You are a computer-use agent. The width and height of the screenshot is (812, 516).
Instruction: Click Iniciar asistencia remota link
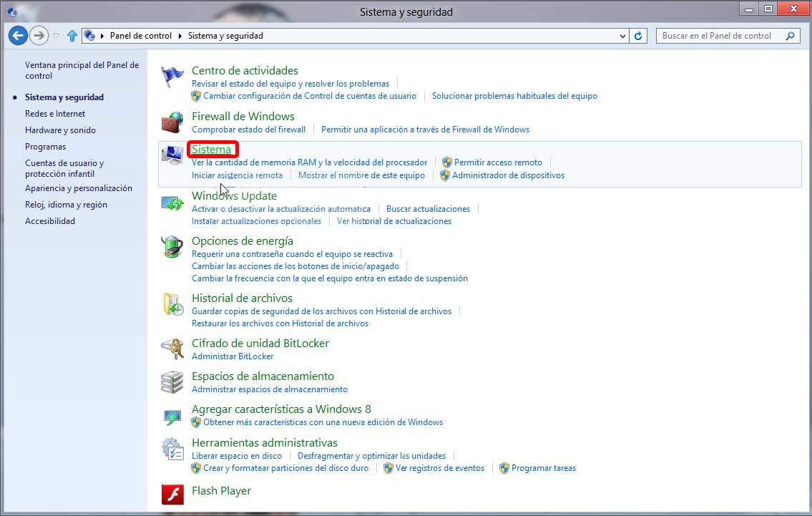tap(238, 175)
